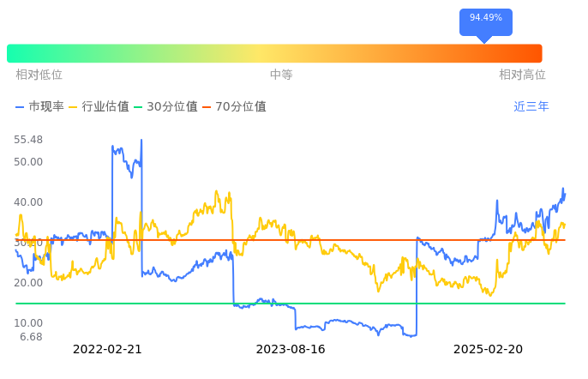Click the 6.68 minimum y-axis value
This screenshot has width=588, height=379.
tap(31, 337)
